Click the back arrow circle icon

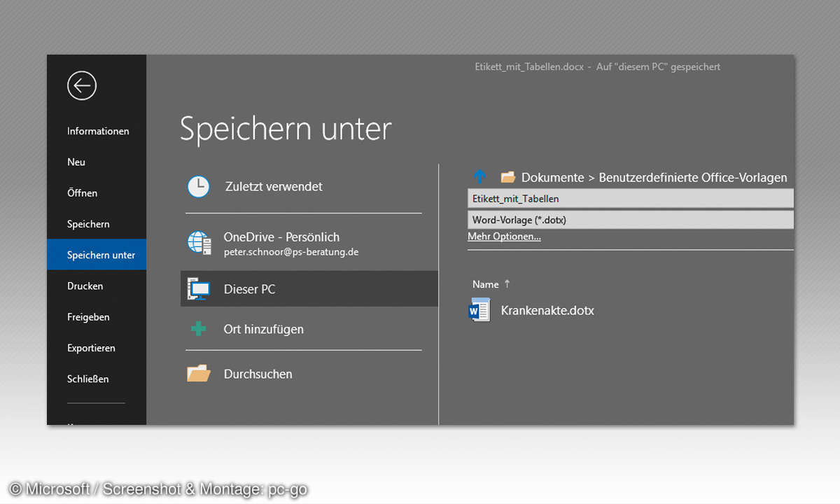[82, 86]
